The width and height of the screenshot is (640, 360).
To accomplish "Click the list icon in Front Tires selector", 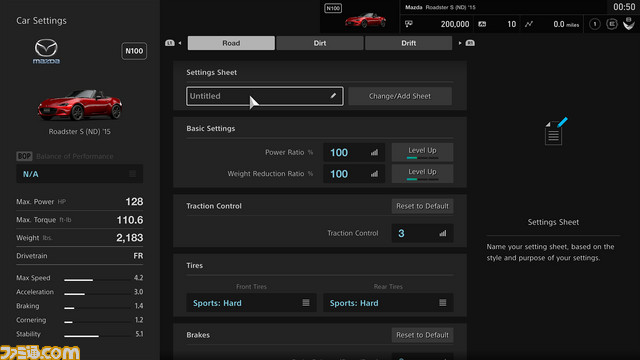I will pyautogui.click(x=306, y=302).
